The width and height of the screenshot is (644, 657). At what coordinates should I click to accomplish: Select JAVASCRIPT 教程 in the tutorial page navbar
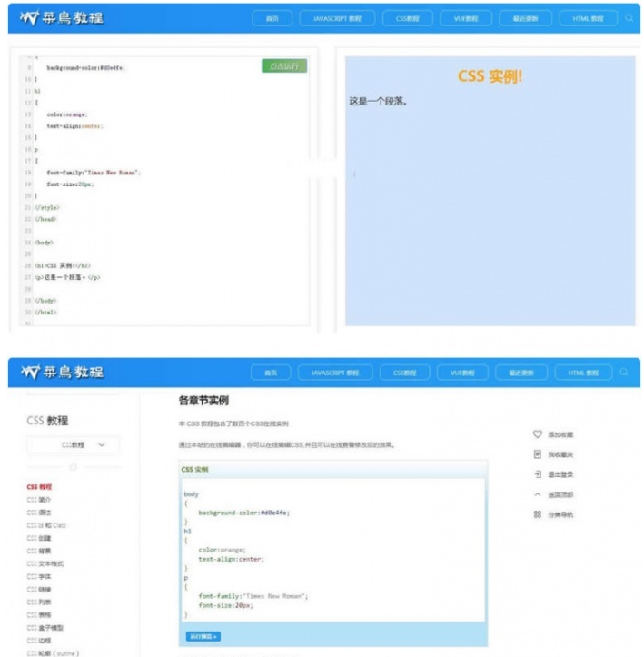pos(335,373)
